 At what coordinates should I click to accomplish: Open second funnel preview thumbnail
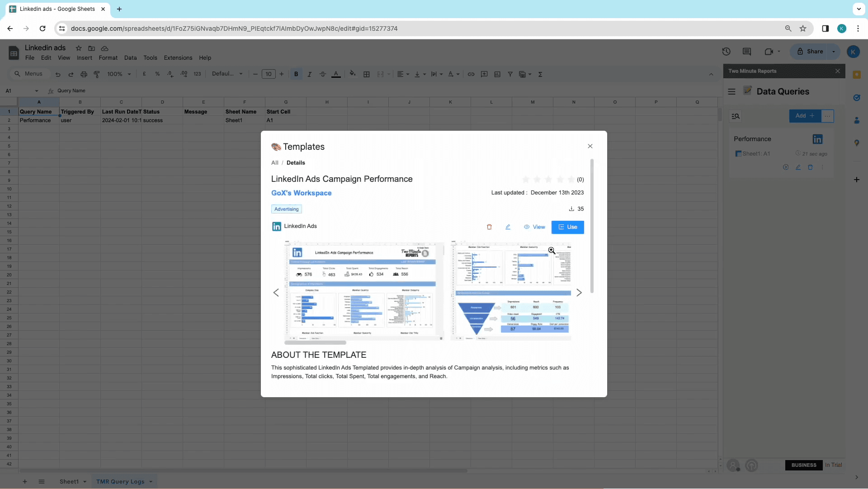pos(511,290)
